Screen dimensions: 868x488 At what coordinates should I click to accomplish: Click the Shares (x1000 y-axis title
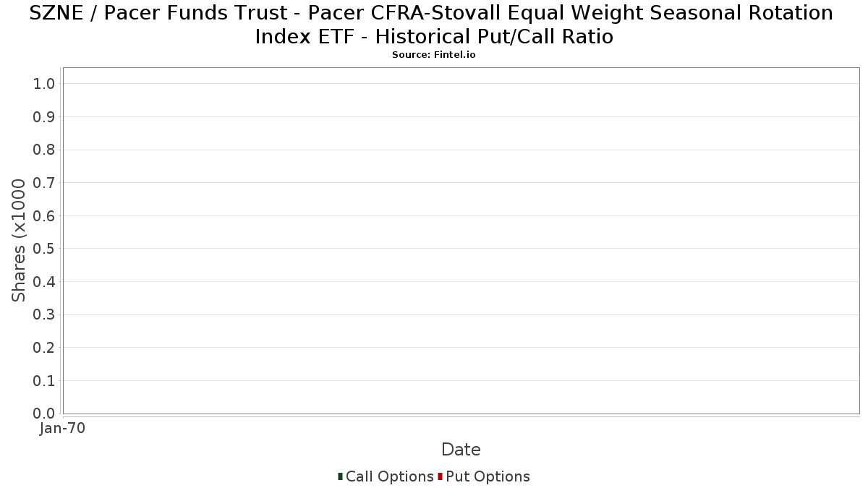(x=20, y=240)
